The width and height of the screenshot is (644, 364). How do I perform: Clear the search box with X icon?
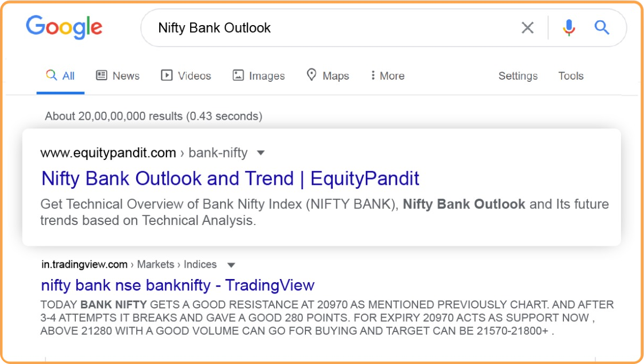coord(527,28)
